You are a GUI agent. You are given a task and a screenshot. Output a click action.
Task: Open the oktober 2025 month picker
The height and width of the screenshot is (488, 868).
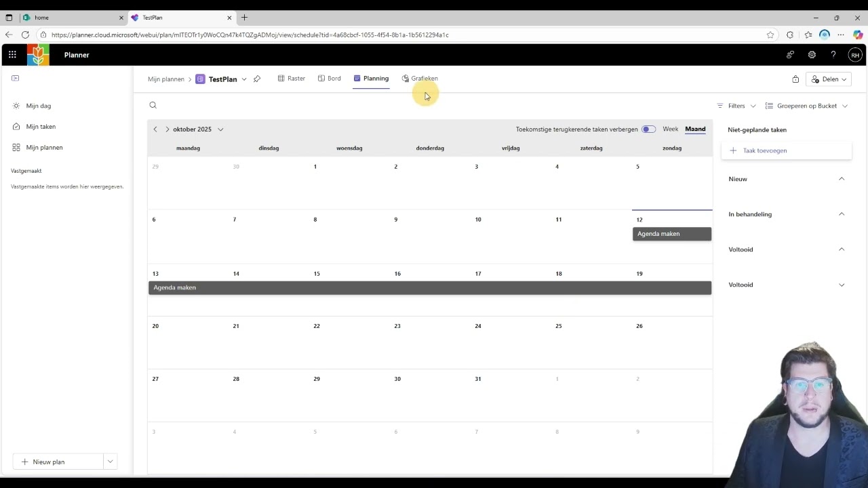point(198,129)
